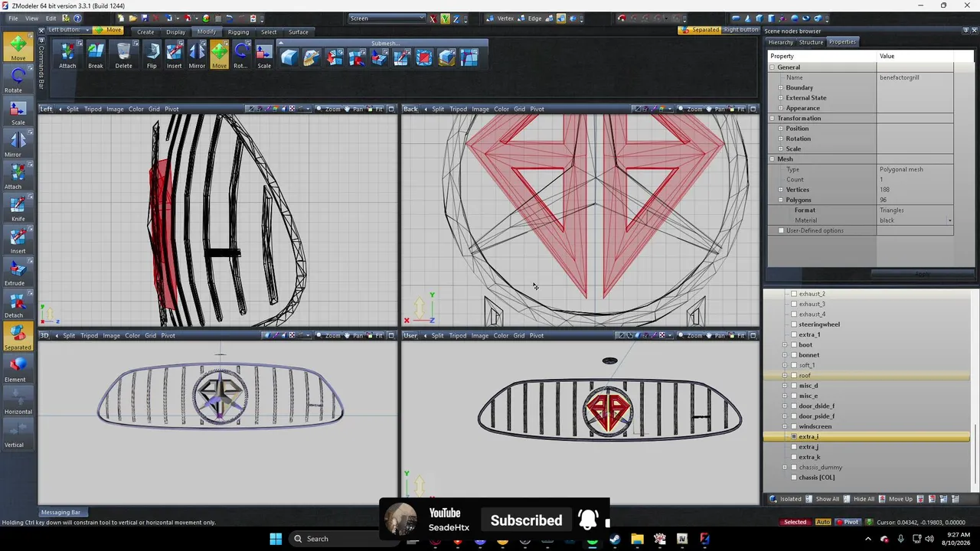Expand the door_dside_f tree node
The image size is (980, 551).
pyautogui.click(x=785, y=406)
